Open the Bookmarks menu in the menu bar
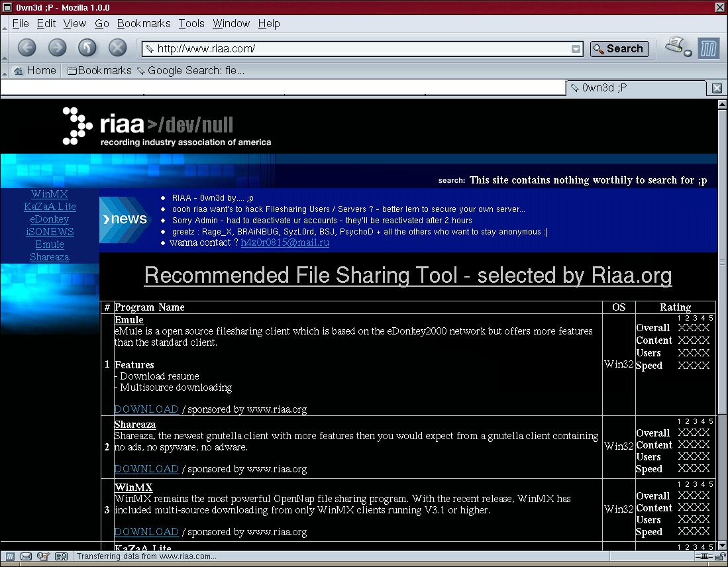Viewport: 728px width, 567px height. point(144,24)
